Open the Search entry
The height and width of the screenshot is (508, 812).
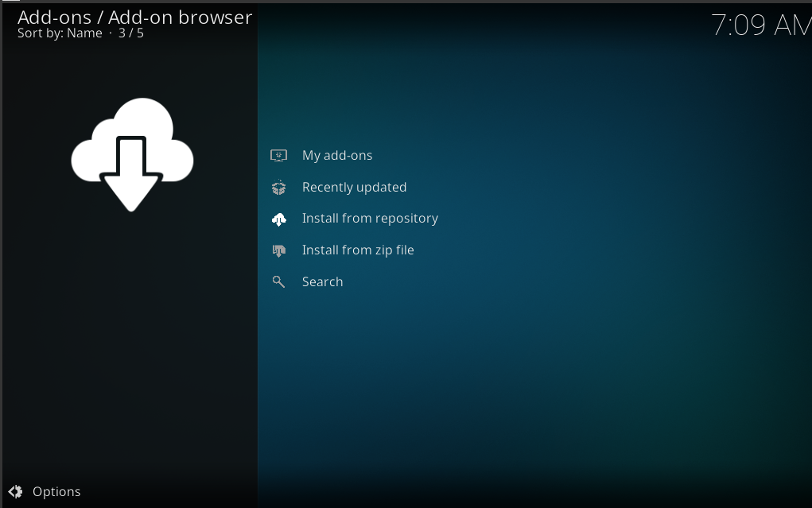point(322,281)
